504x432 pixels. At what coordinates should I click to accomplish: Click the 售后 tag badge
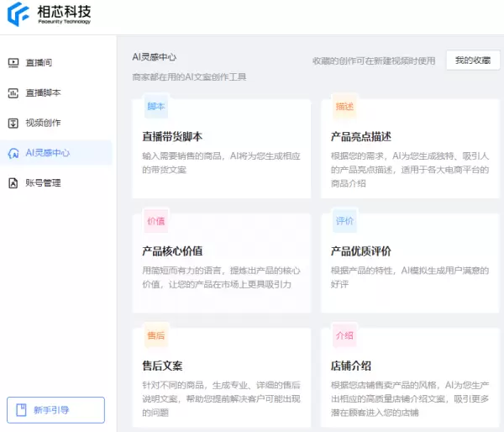pyautogui.click(x=156, y=336)
